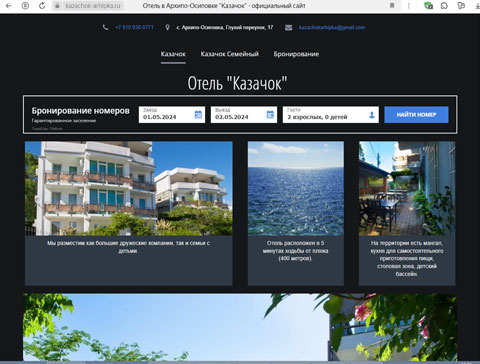This screenshot has height=364, width=480.
Task: Click caption about больших дружеских компаний
Action: [x=128, y=247]
